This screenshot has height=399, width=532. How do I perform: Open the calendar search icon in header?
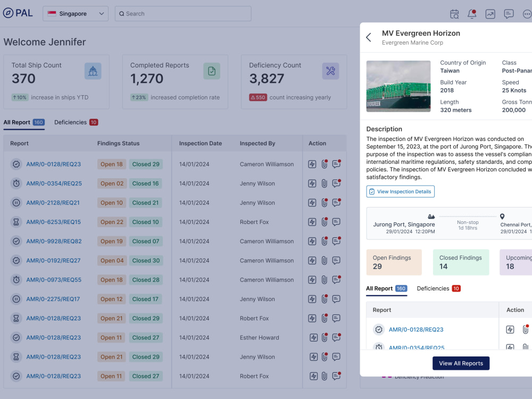(454, 14)
